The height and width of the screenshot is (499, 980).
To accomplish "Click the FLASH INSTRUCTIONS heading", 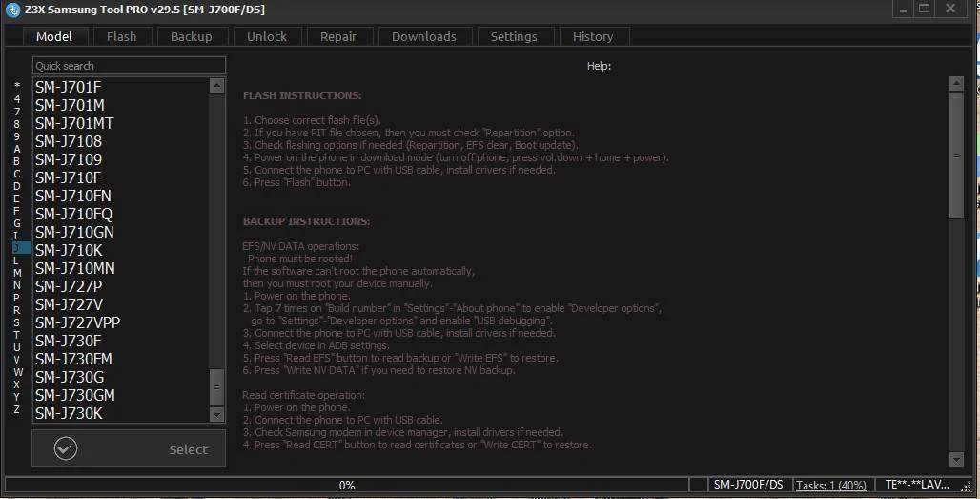I will click(x=302, y=95).
